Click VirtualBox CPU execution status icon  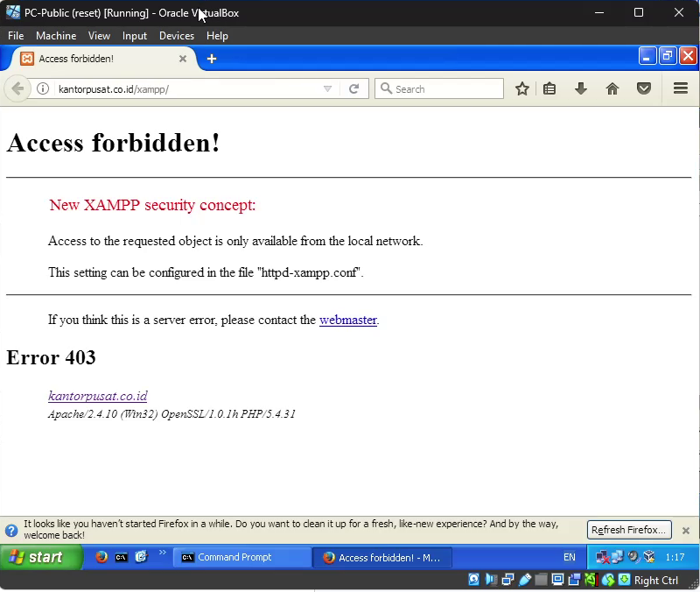[x=591, y=580]
